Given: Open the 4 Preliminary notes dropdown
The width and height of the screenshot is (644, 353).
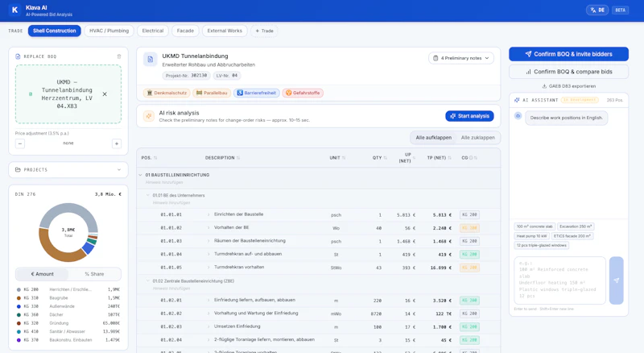Looking at the screenshot, I should [x=461, y=58].
